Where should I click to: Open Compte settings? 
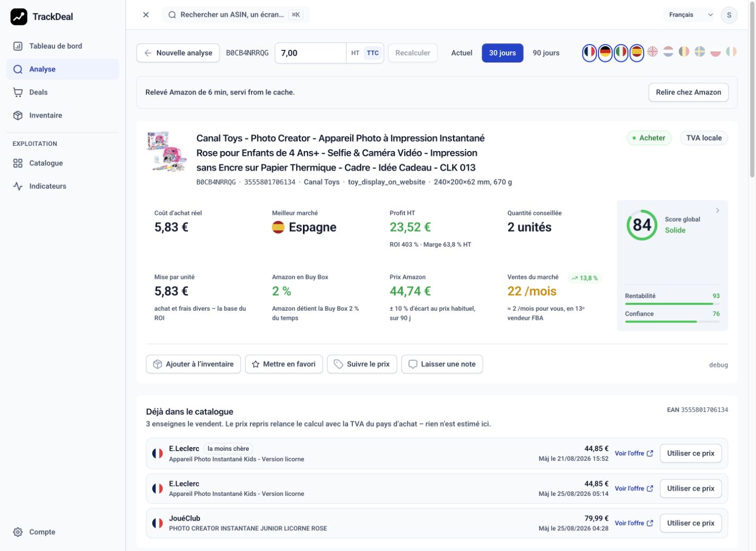pos(63,532)
